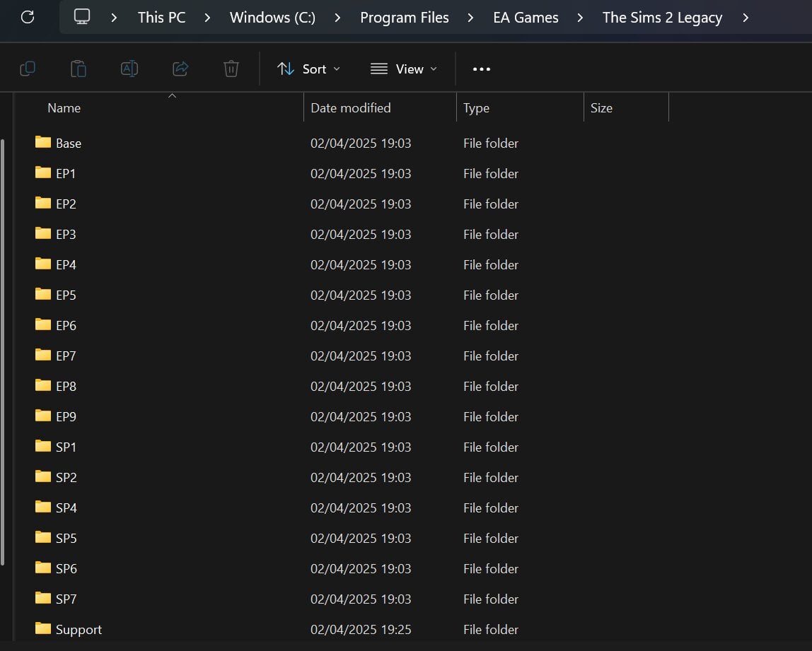This screenshot has width=812, height=651.
Task: Open the See more ellipsis menu
Action: point(482,69)
